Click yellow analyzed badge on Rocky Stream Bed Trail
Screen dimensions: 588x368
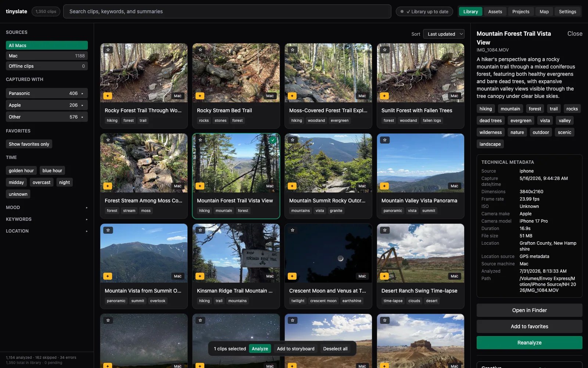pos(200,96)
